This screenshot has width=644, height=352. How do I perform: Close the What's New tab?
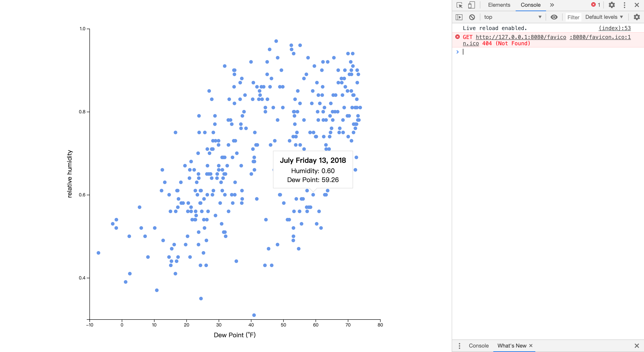[531, 346]
